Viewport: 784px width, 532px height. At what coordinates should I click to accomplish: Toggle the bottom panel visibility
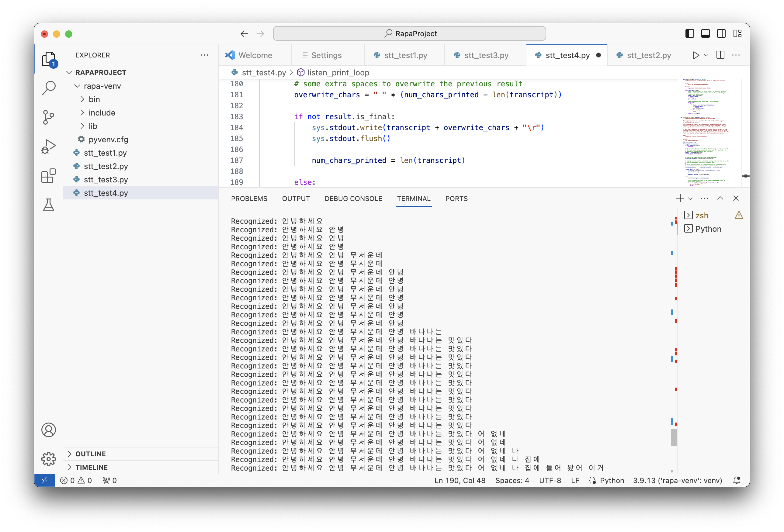point(706,33)
